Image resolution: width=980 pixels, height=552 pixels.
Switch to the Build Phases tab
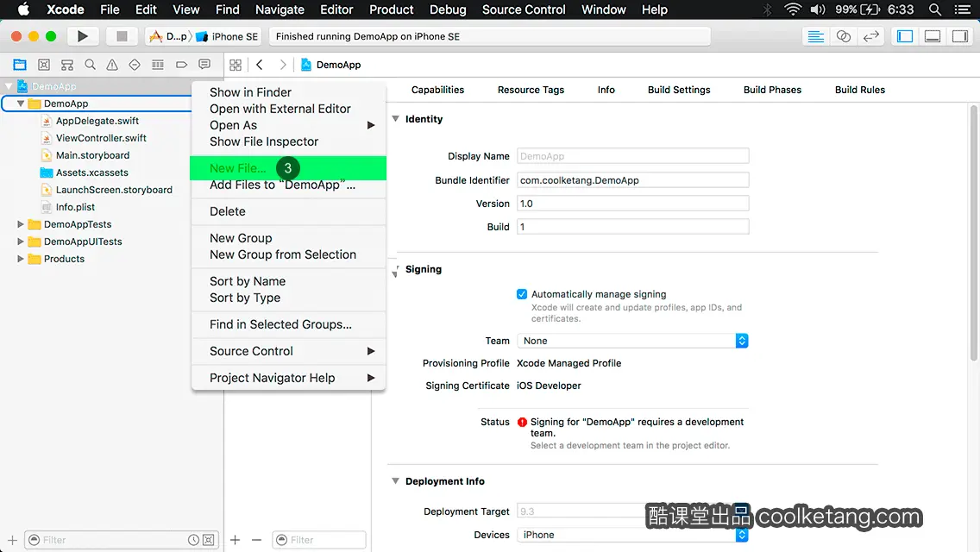772,90
